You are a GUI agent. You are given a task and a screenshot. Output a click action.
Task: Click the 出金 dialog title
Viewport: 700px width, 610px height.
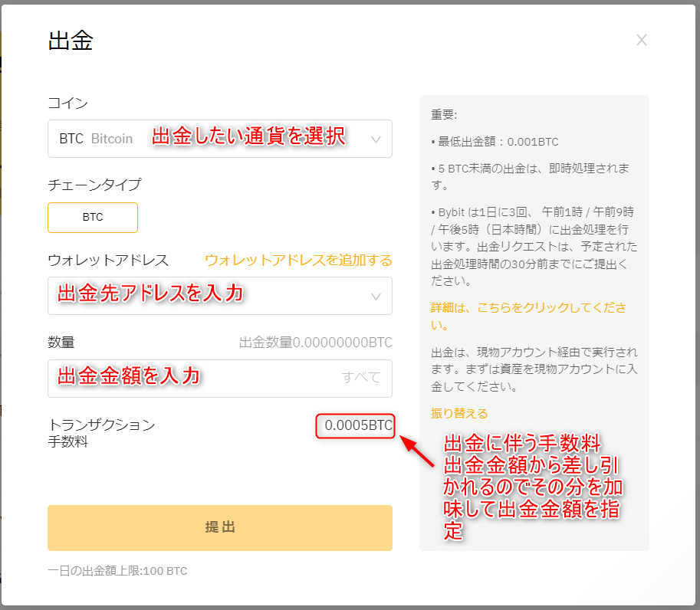pos(71,41)
